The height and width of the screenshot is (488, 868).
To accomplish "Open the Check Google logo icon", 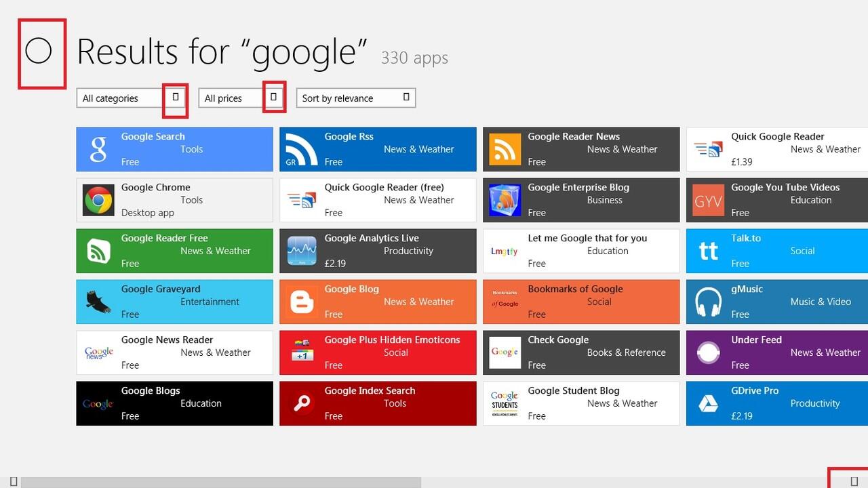I will click(x=505, y=352).
